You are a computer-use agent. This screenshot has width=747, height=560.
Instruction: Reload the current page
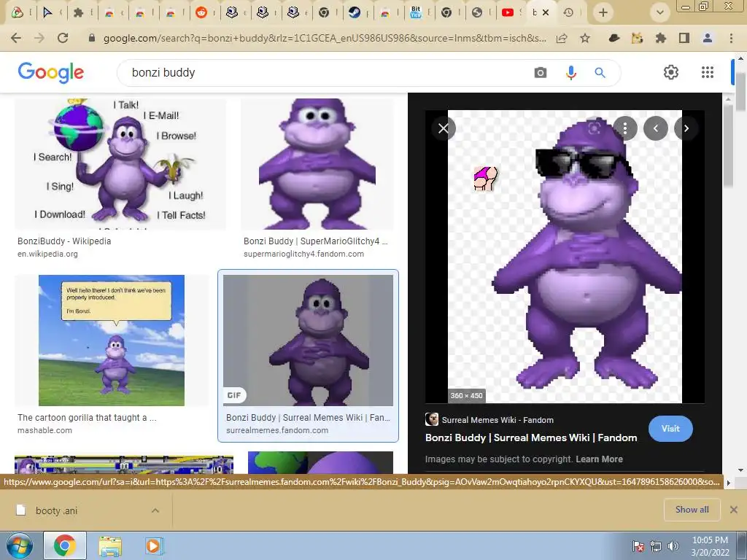point(63,38)
